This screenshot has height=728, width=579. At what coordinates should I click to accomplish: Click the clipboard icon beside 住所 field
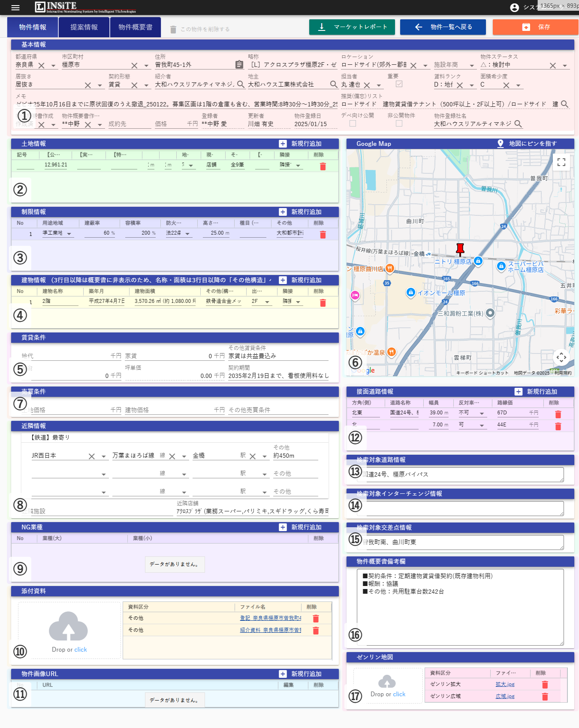pyautogui.click(x=239, y=65)
